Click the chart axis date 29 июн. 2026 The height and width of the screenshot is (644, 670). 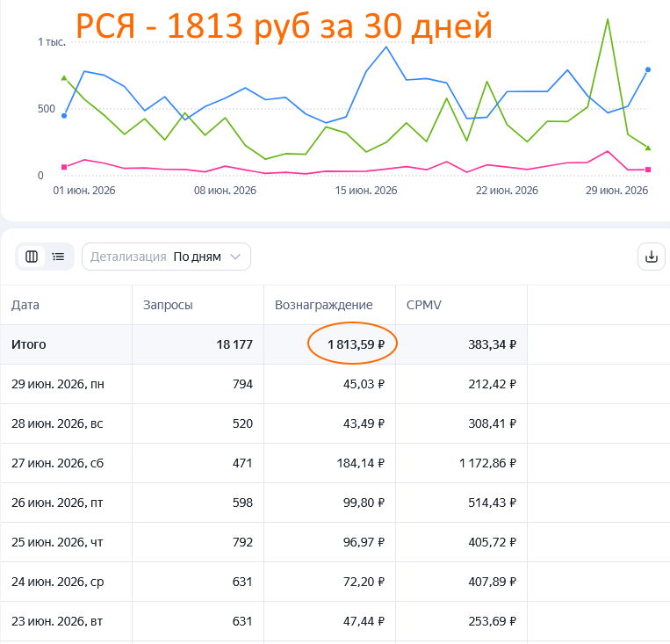click(617, 191)
